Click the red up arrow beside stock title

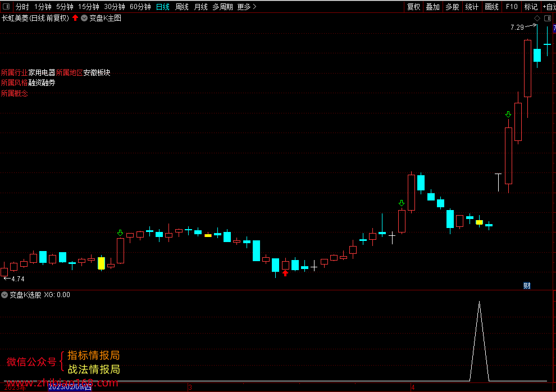click(75, 18)
